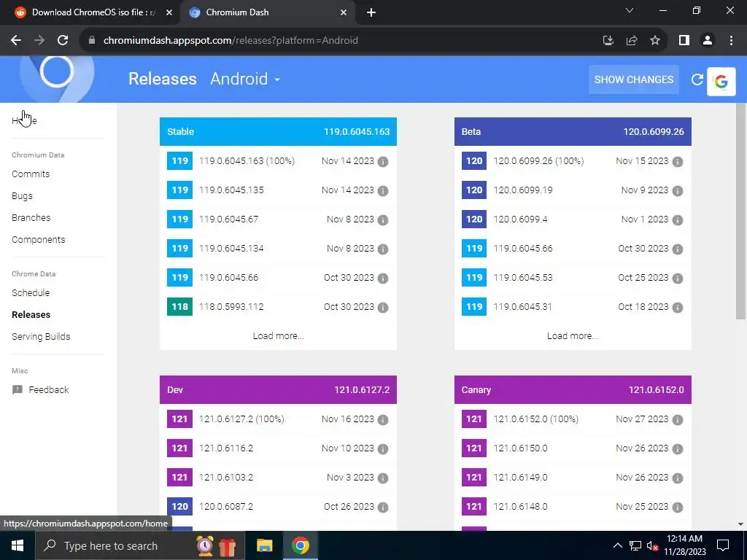
Task: Show hidden system tray icons
Action: point(617,545)
